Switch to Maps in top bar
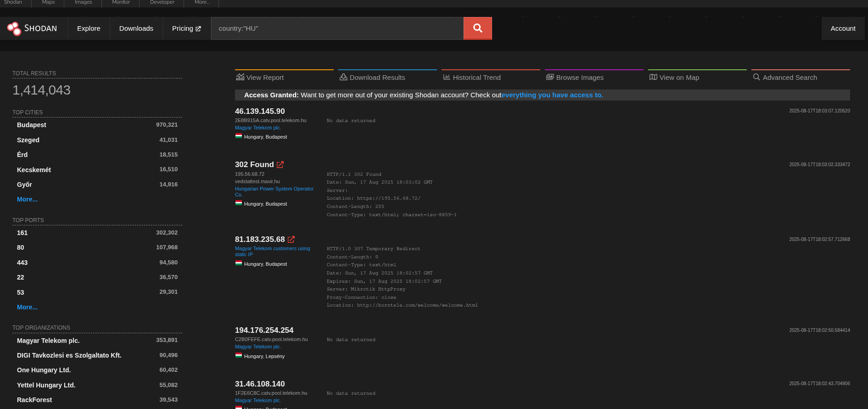The image size is (868, 409). (x=48, y=2)
